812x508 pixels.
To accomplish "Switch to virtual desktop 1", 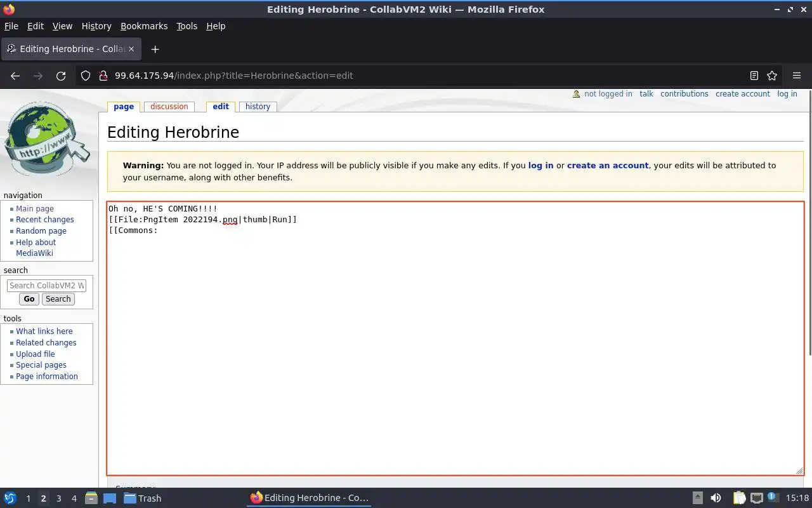I will pos(28,498).
